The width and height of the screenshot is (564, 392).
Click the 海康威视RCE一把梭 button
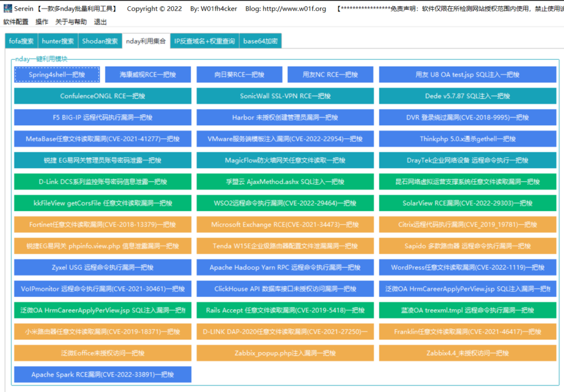(x=148, y=75)
